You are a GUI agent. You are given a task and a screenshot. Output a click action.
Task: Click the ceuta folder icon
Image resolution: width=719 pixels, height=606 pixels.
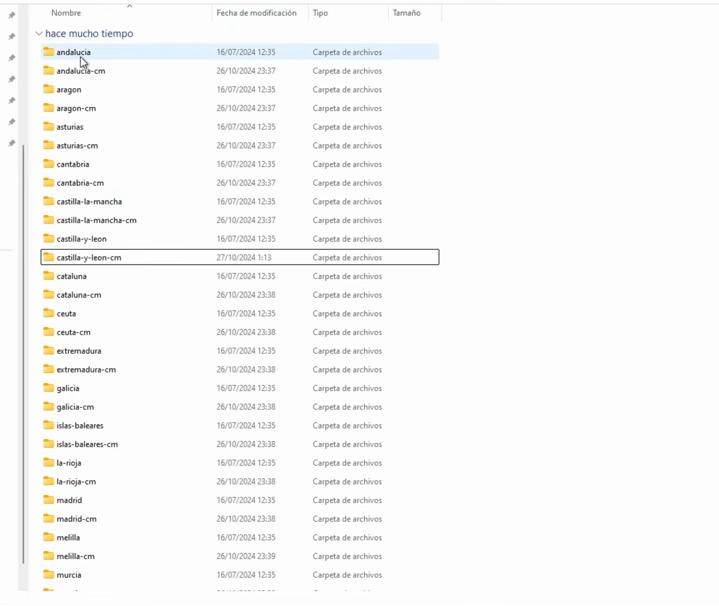pyautogui.click(x=49, y=314)
